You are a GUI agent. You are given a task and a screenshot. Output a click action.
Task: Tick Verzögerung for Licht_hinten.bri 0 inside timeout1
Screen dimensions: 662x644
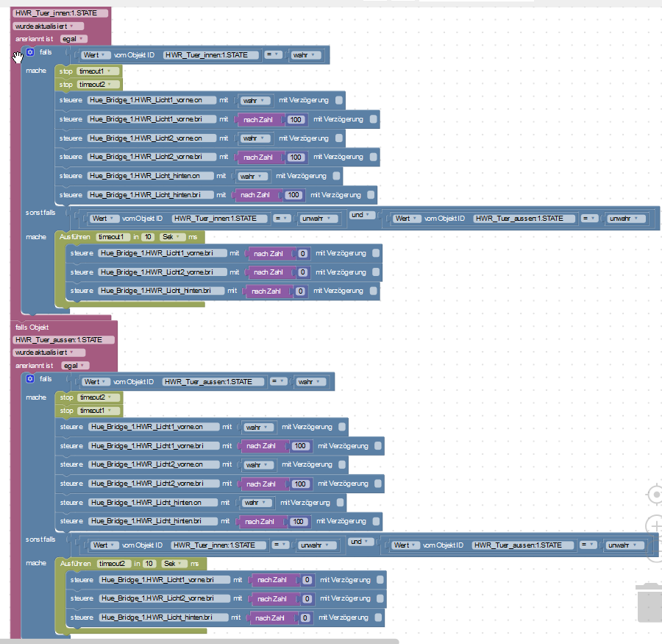(373, 291)
